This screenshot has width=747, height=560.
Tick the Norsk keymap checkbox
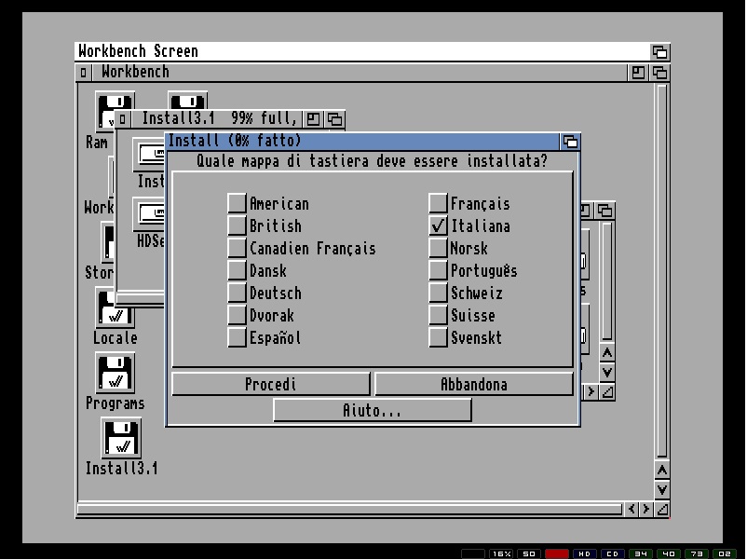click(438, 248)
